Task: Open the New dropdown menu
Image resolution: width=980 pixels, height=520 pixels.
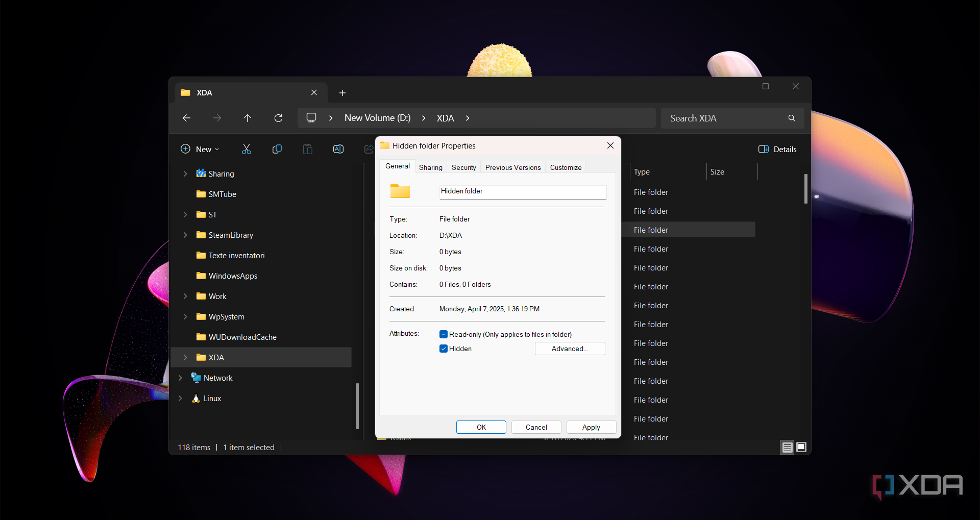Action: tap(200, 149)
